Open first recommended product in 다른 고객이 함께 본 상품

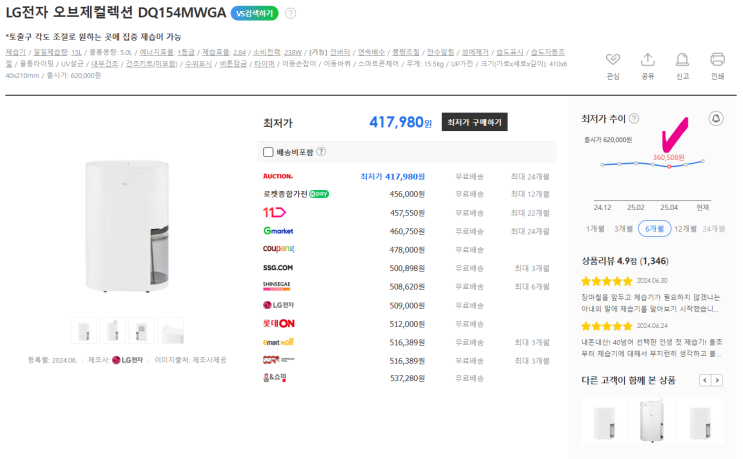[x=605, y=421]
